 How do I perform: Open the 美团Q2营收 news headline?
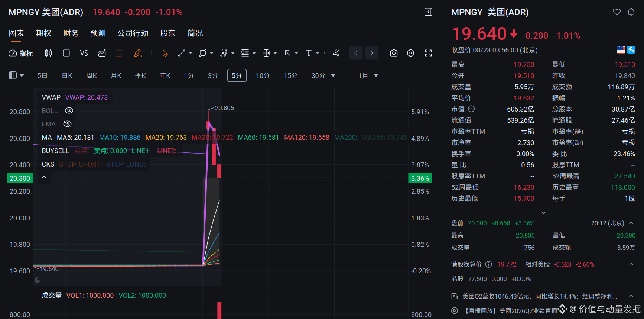(539, 296)
